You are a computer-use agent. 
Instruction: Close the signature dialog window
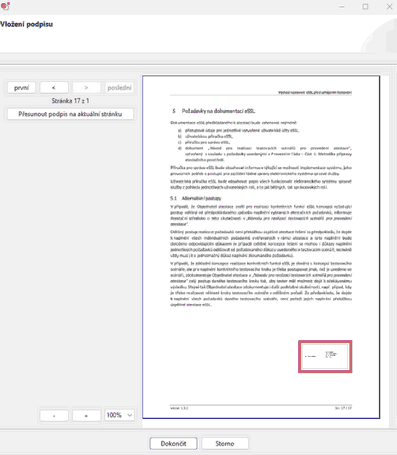(389, 7)
